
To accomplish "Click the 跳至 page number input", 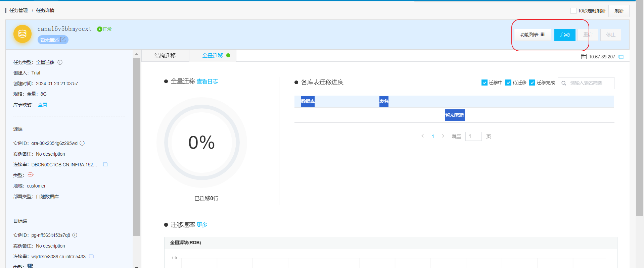I will (x=473, y=136).
